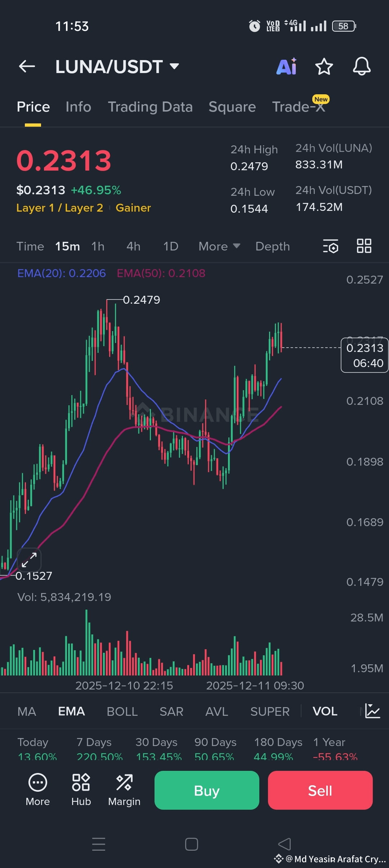Open Margin trading icon
389x868 pixels.
(124, 790)
